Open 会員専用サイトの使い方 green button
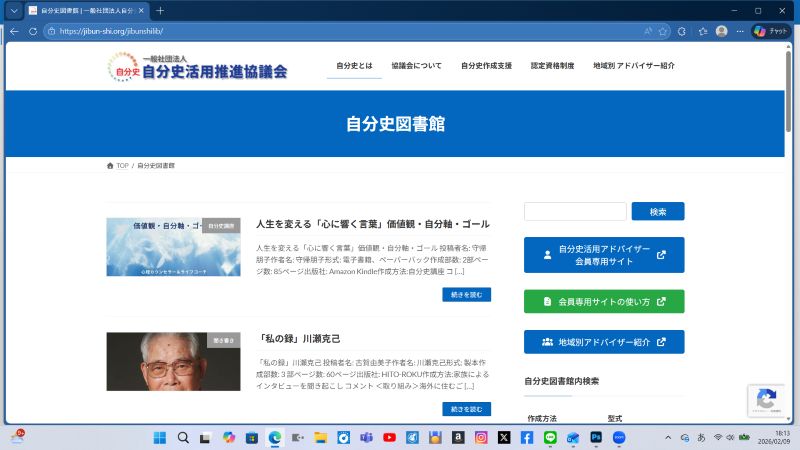The height and width of the screenshot is (450, 800). (604, 301)
